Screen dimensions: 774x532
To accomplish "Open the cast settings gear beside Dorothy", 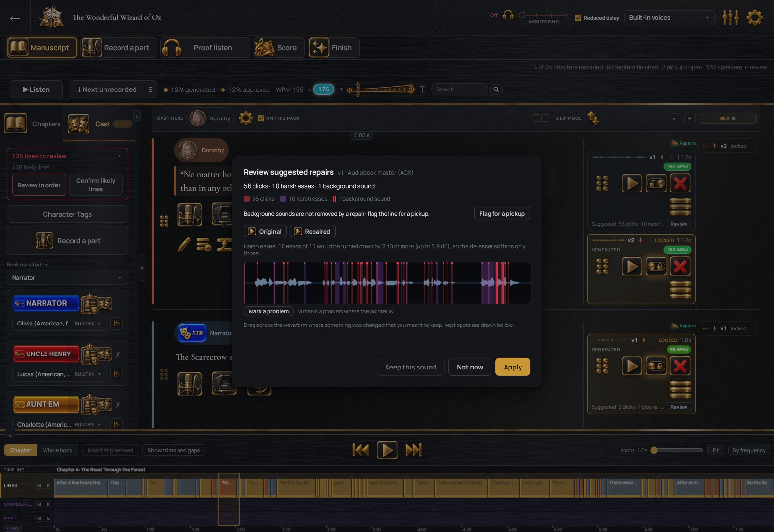I will click(x=246, y=118).
